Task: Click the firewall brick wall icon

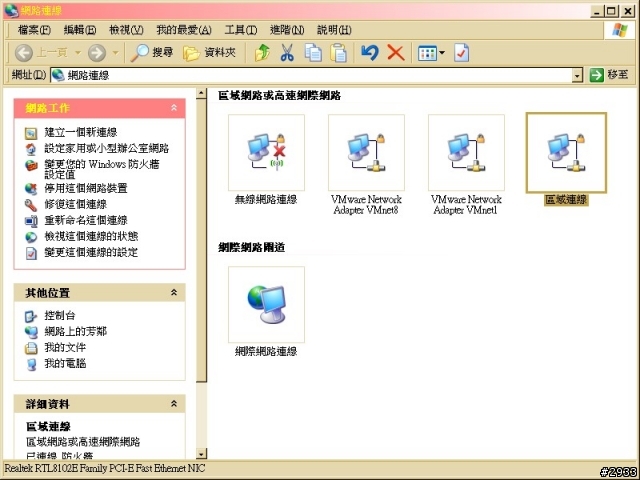Action: [x=31, y=165]
